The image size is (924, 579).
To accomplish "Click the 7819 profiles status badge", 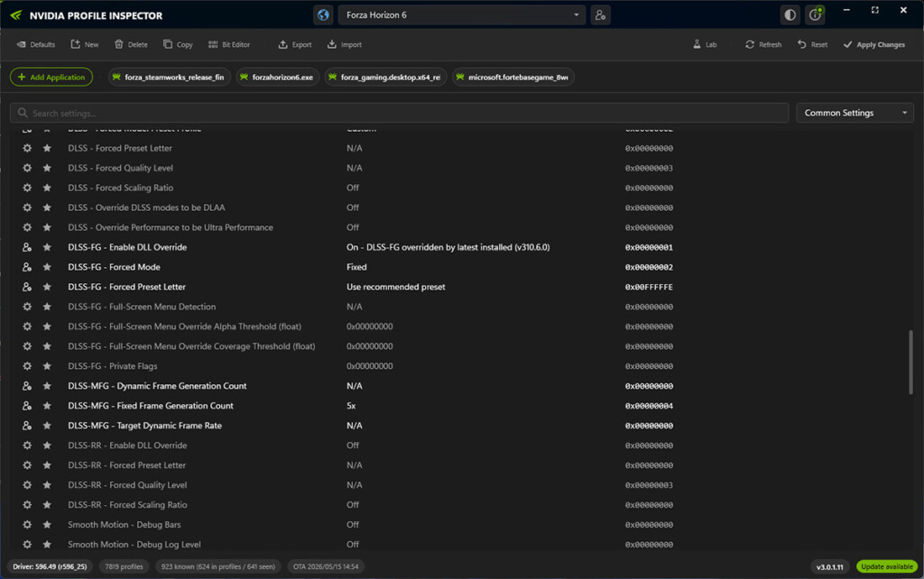I will [x=124, y=566].
